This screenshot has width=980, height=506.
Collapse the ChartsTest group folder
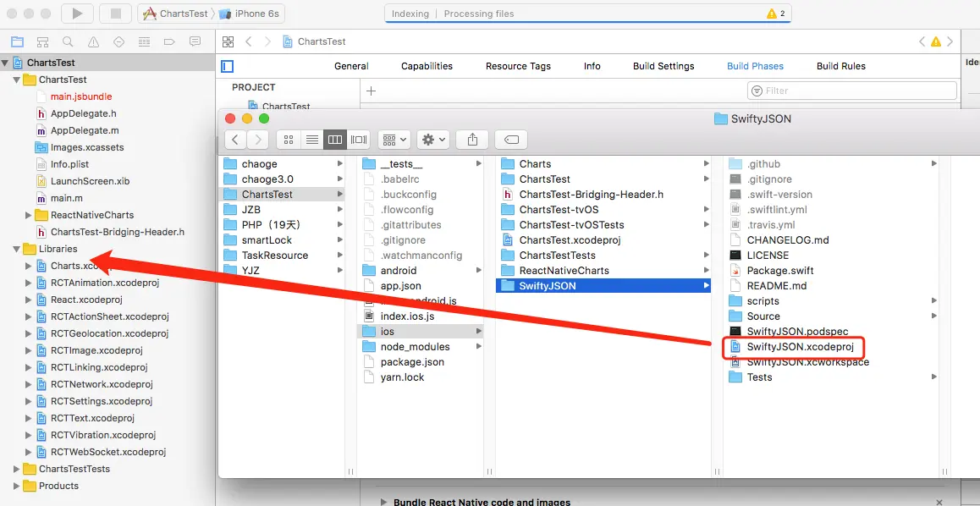(16, 80)
